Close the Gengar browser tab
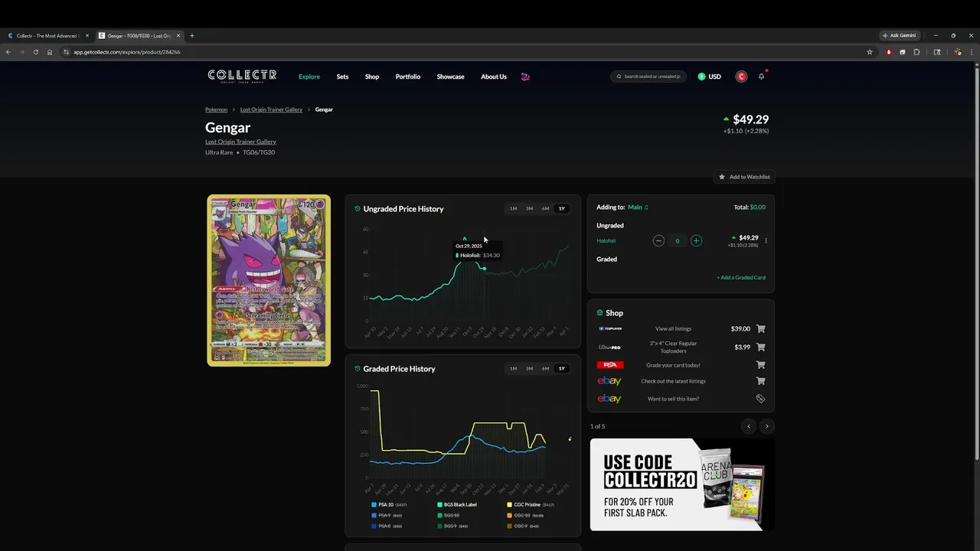 178,35
